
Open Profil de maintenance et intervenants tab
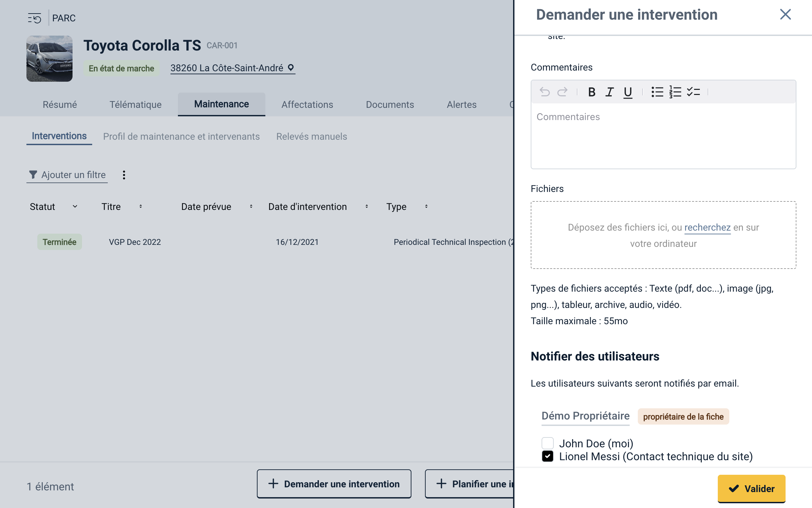point(181,136)
